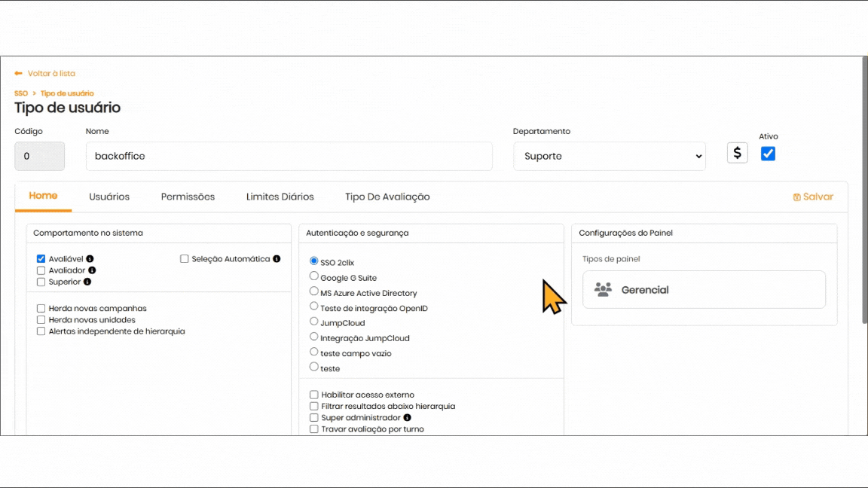Image resolution: width=868 pixels, height=488 pixels.
Task: Click info icon beside Avaliador
Action: pos(92,270)
